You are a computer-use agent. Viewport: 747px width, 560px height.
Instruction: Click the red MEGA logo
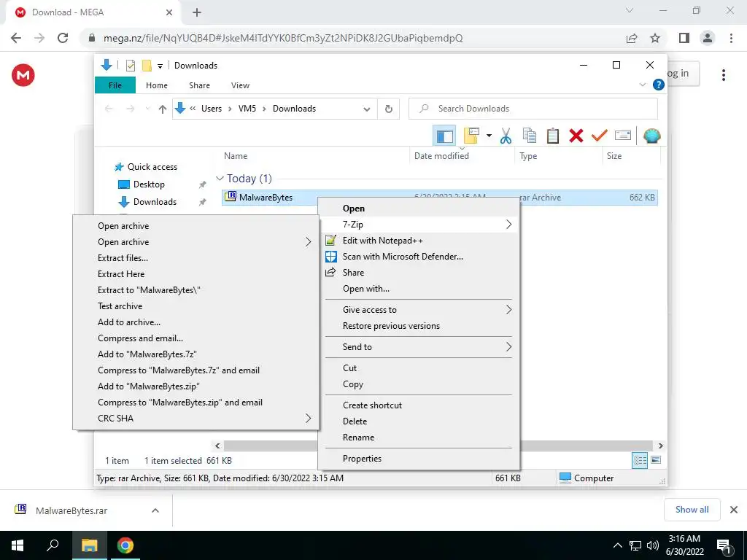pos(23,75)
